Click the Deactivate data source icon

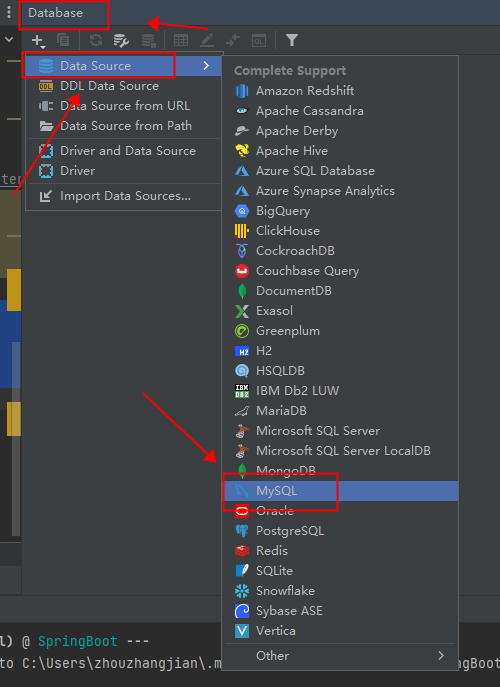tap(149, 40)
